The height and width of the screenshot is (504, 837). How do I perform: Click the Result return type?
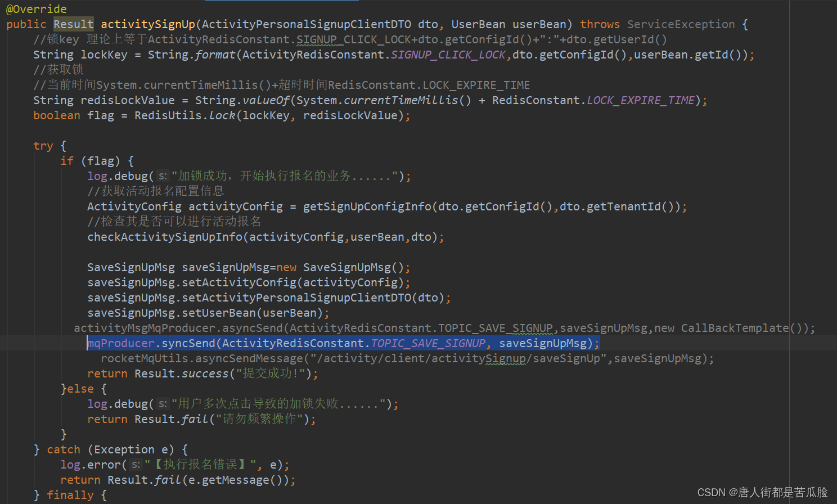[74, 24]
